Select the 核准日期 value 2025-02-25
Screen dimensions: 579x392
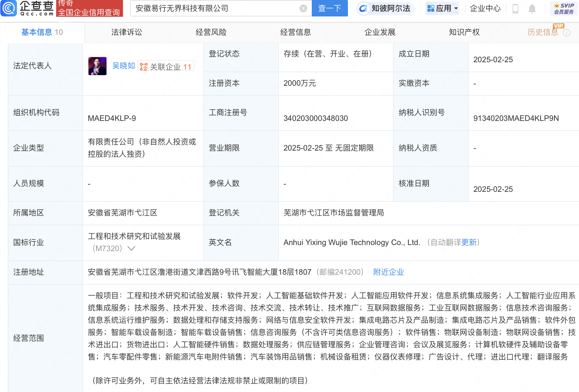[x=493, y=189]
